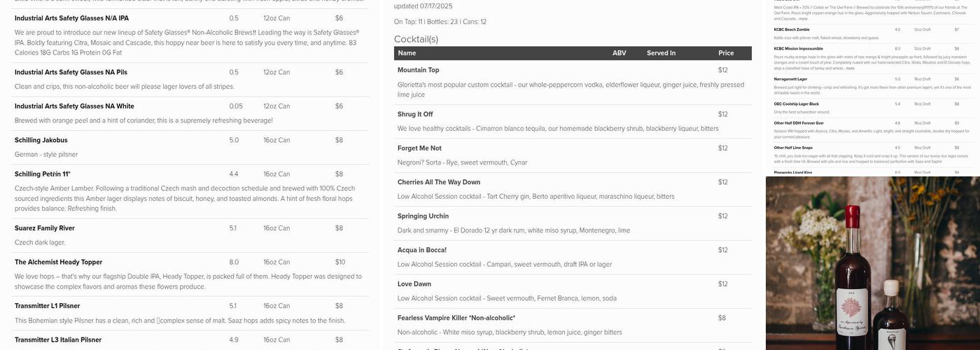This screenshot has width=980, height=350.
Task: Choose the Springing Urchin cocktail
Action: 423,216
